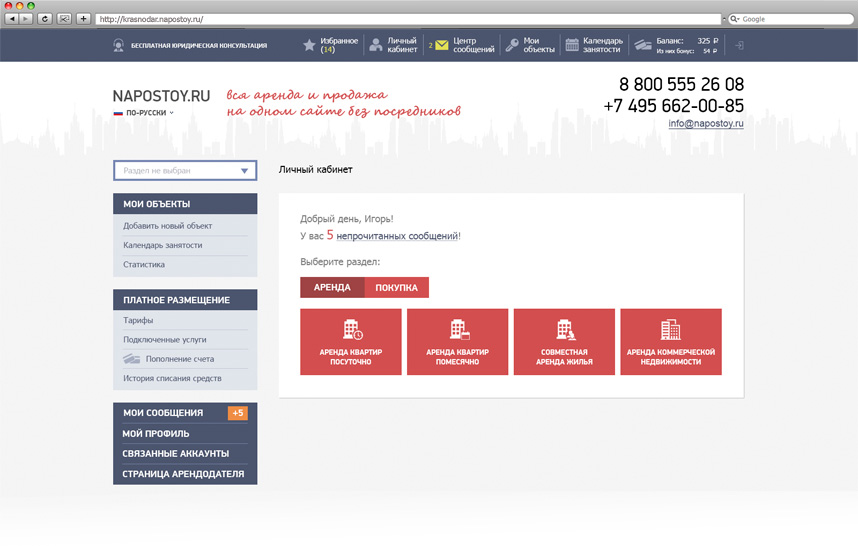Viewport: 858px width, 546px height.
Task: Open the 'Раздел не выбран' section dropdown
Action: pos(185,171)
